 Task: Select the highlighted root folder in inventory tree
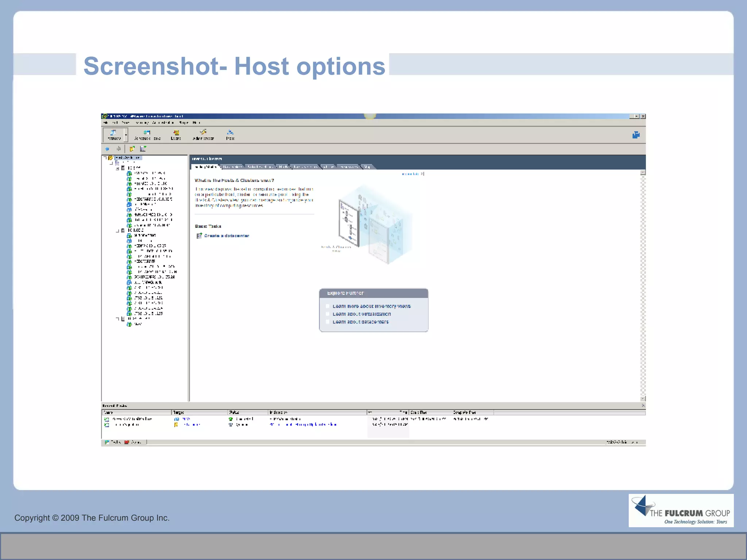pyautogui.click(x=128, y=158)
